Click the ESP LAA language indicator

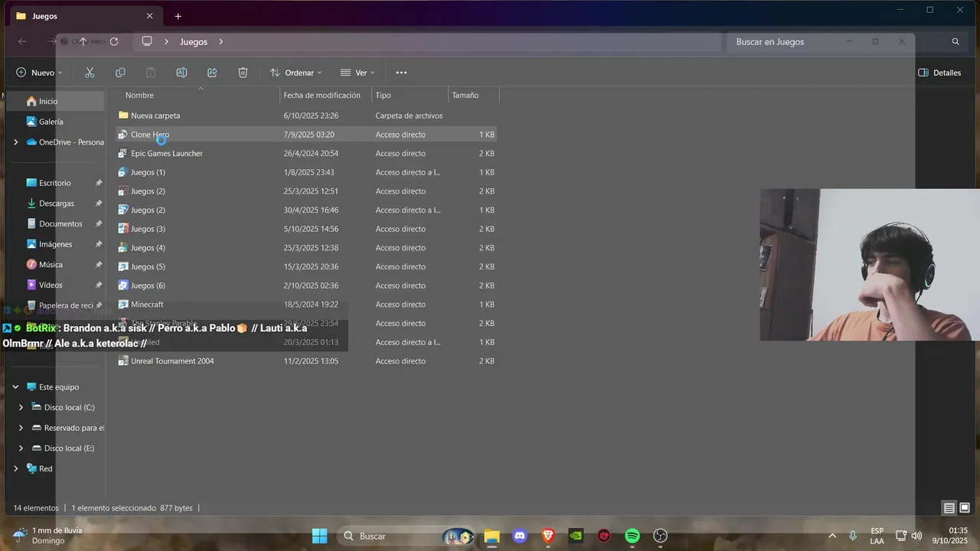[x=877, y=536]
